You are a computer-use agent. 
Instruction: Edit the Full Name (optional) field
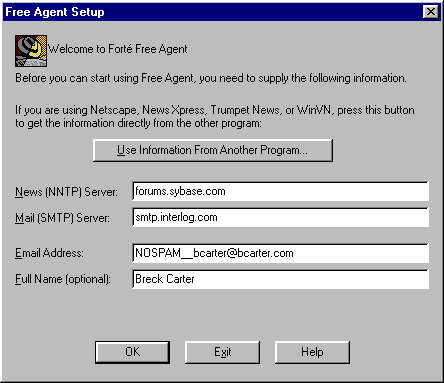pyautogui.click(x=280, y=279)
